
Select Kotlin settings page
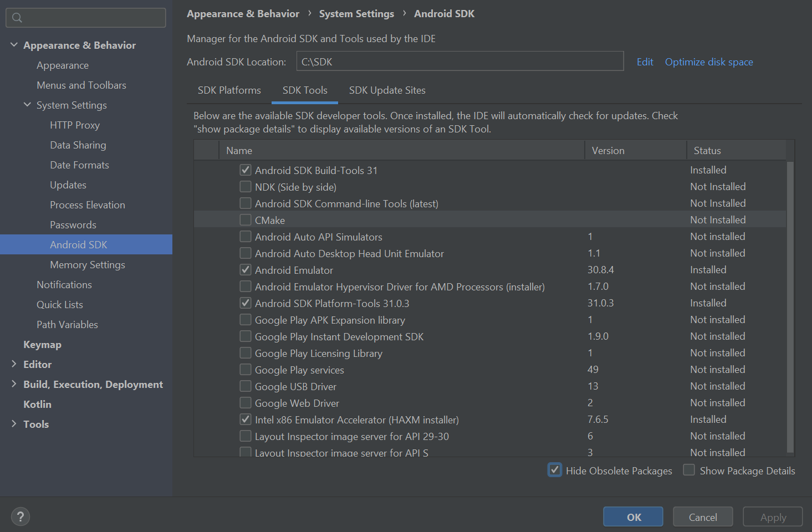[37, 405]
